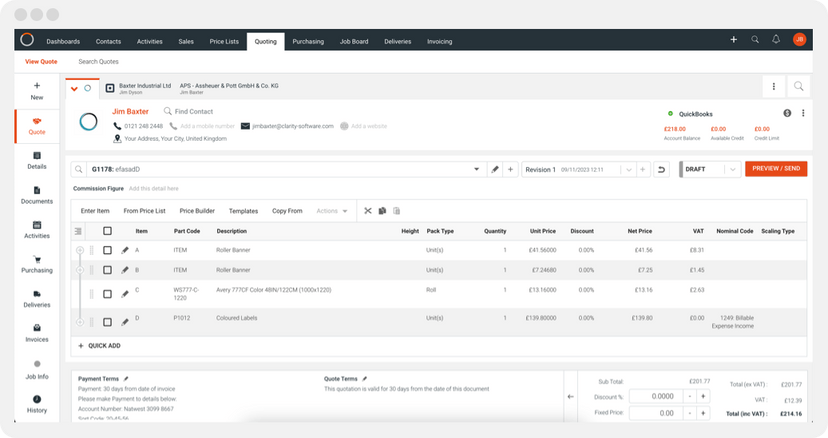The image size is (828, 438).
Task: Go to the Search Quotes tab
Action: tap(98, 62)
